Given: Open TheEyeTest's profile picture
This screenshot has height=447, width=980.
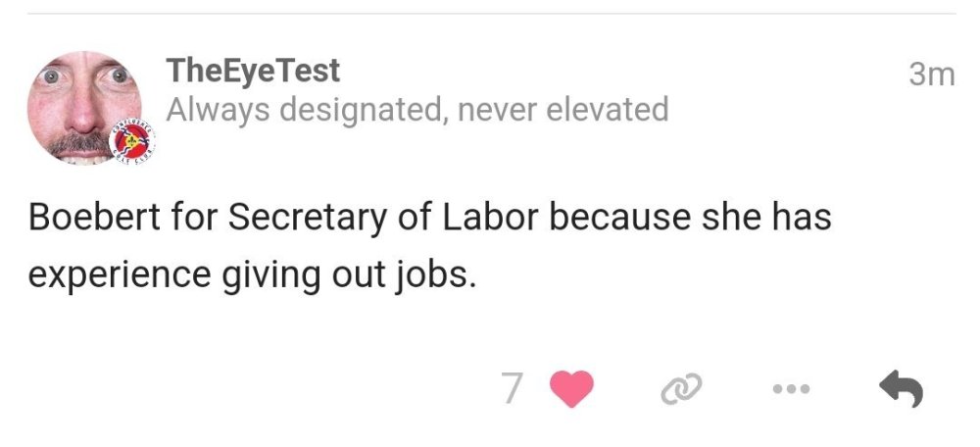Looking at the screenshot, I should tap(83, 108).
